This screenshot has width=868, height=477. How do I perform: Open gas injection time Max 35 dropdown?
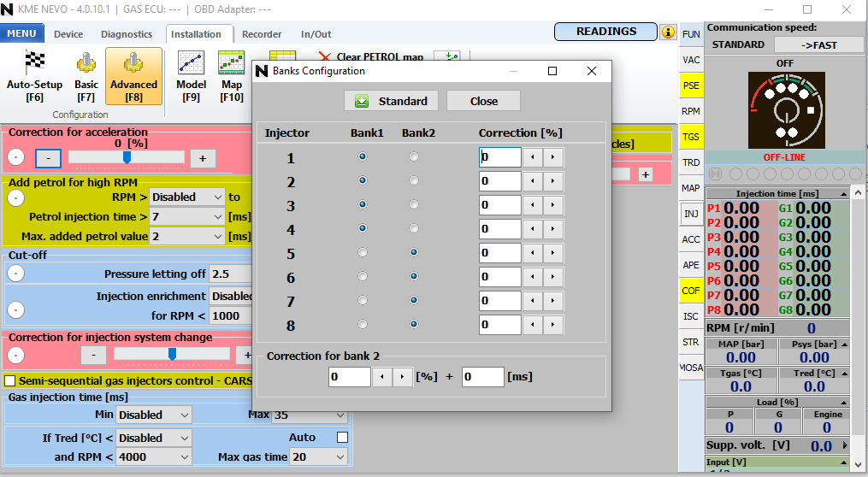coord(310,415)
